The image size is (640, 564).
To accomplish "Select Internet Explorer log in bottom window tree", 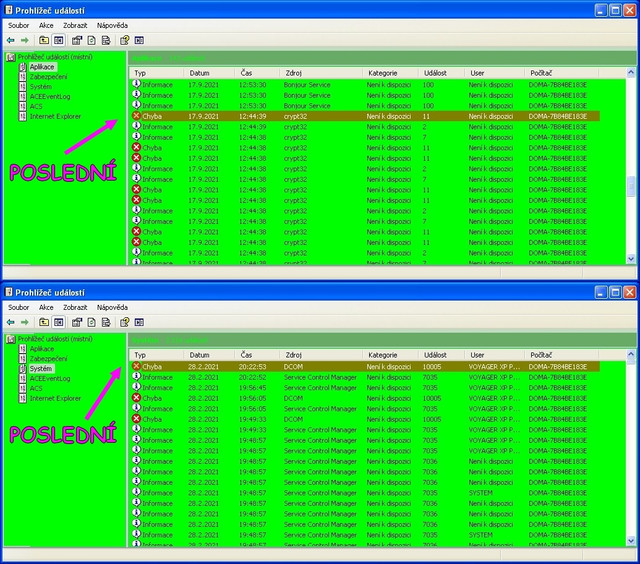I will click(55, 398).
